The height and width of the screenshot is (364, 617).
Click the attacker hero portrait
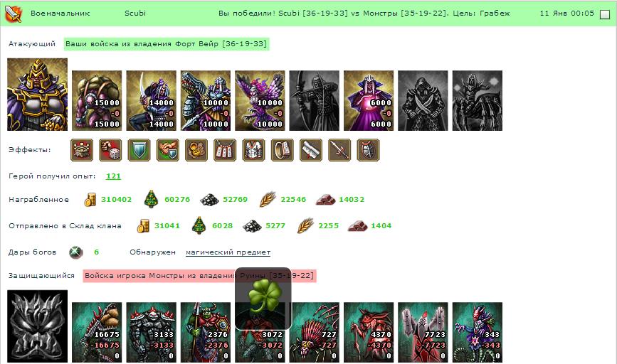pos(38,95)
